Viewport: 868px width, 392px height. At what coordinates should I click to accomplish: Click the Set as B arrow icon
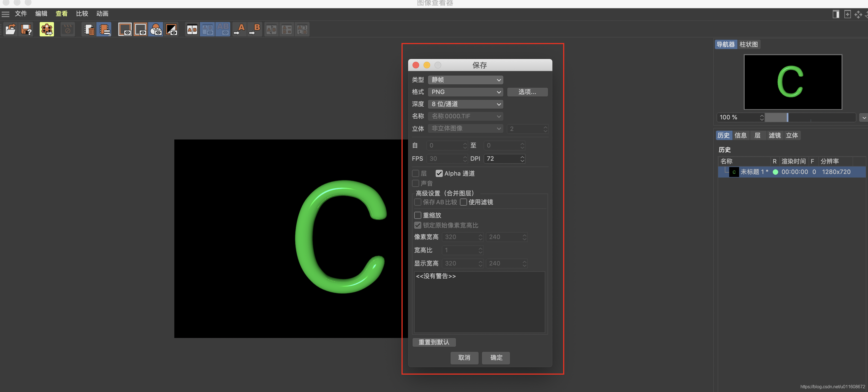tap(255, 30)
